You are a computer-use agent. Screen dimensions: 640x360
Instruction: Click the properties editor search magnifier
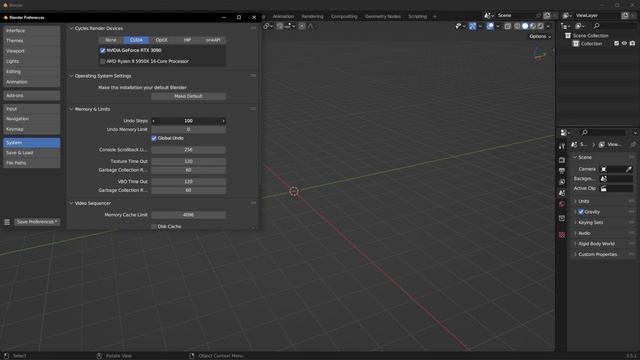coord(584,133)
